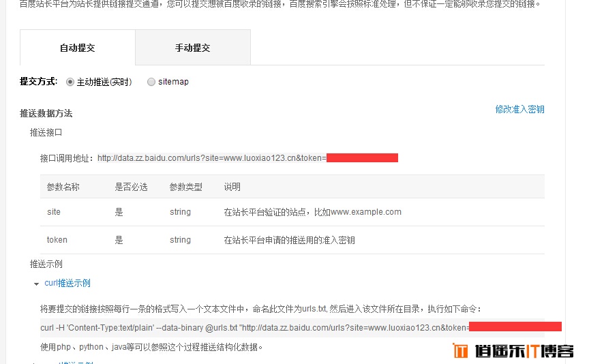Click the curl推送示例 link
Image resolution: width=589 pixels, height=364 pixels.
(x=67, y=283)
